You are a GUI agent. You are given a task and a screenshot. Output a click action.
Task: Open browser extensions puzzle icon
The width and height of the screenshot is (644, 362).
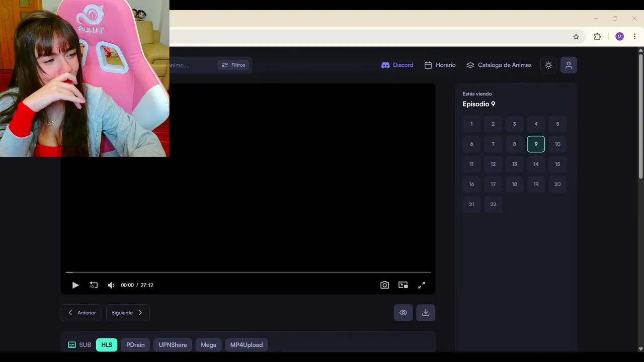pos(597,36)
